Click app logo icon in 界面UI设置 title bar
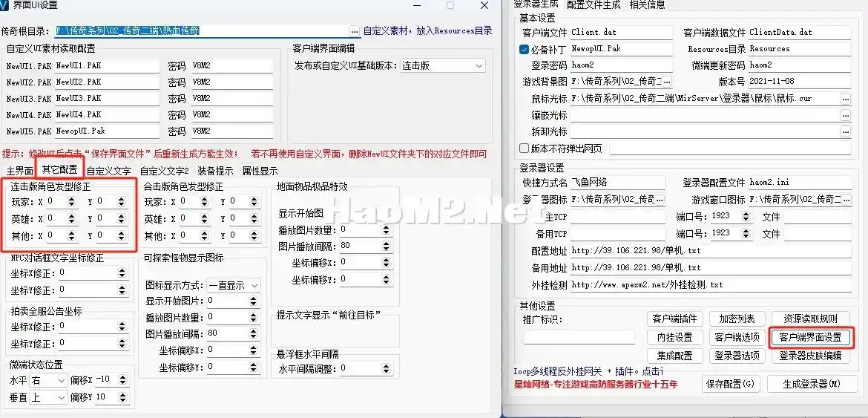The height and width of the screenshot is (418, 868). pos(5,5)
